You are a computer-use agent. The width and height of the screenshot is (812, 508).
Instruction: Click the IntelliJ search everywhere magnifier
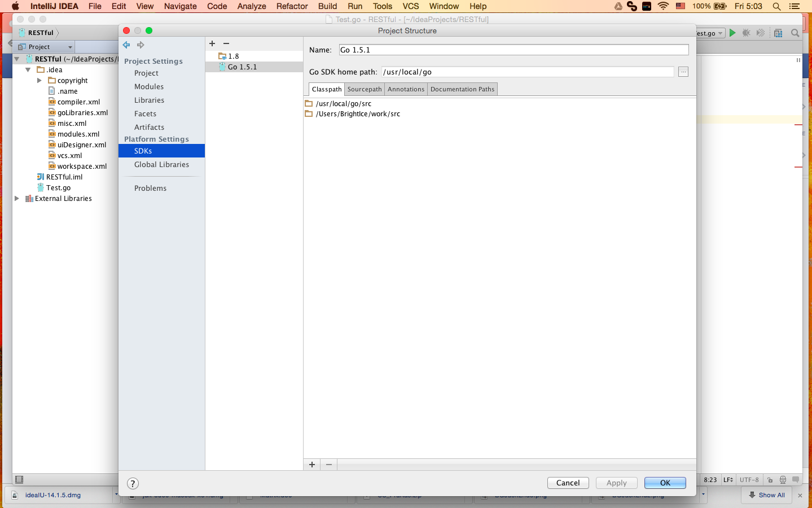(x=795, y=33)
